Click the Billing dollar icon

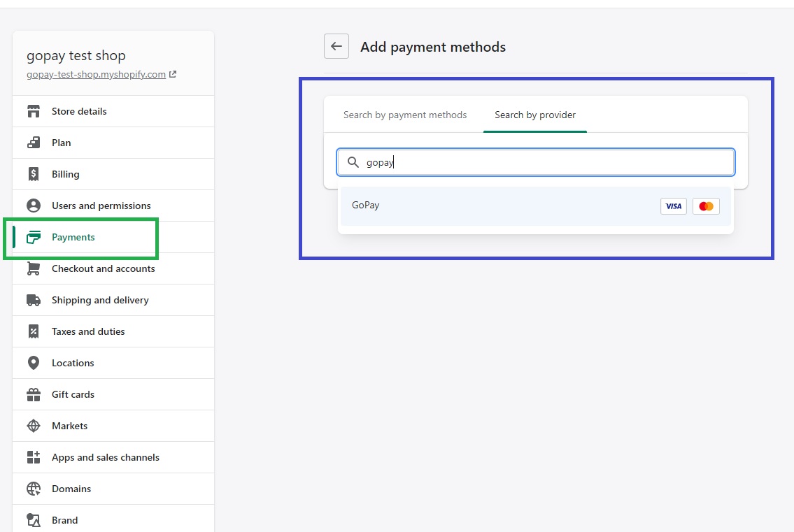click(34, 174)
